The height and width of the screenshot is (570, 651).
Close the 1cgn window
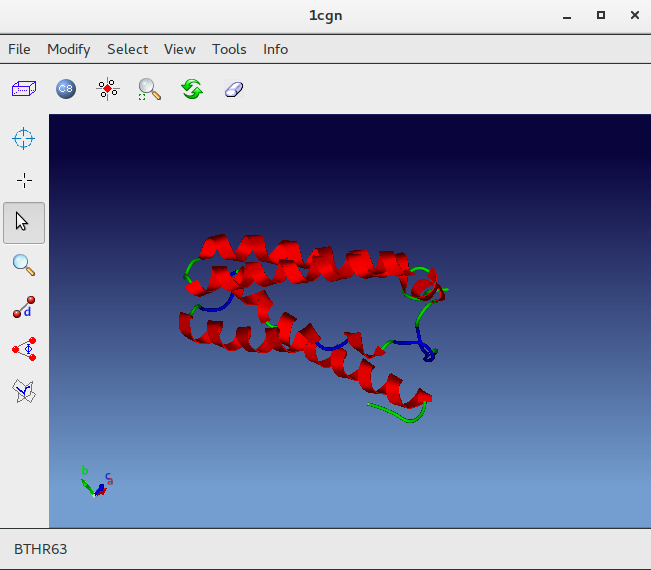[x=635, y=15]
